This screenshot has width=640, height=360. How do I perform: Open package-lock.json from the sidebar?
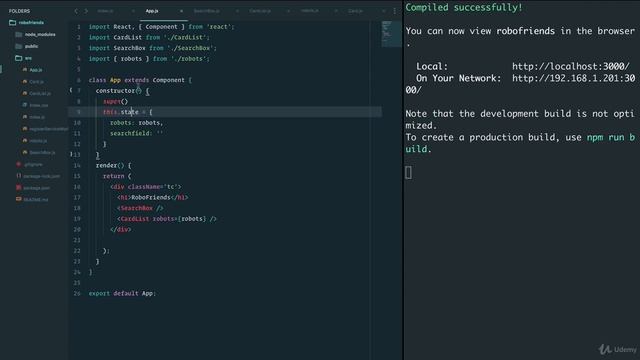pyautogui.click(x=42, y=176)
